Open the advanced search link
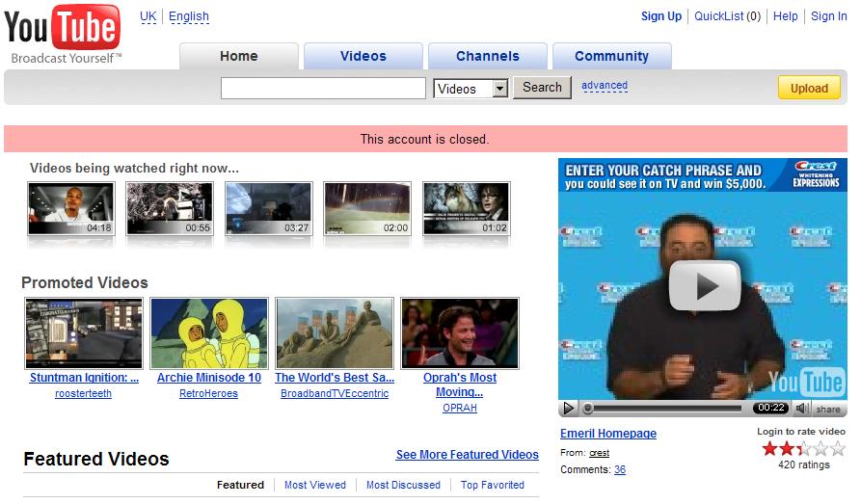The image size is (861, 504). click(605, 86)
